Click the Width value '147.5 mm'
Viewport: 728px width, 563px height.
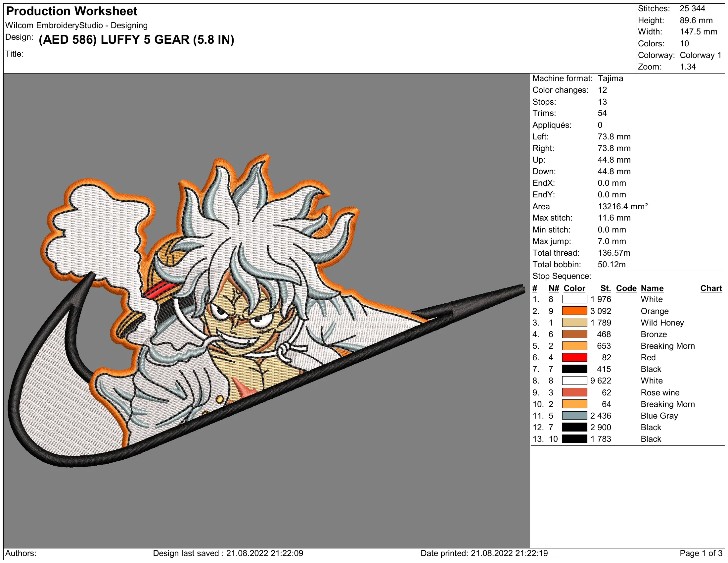pyautogui.click(x=698, y=32)
